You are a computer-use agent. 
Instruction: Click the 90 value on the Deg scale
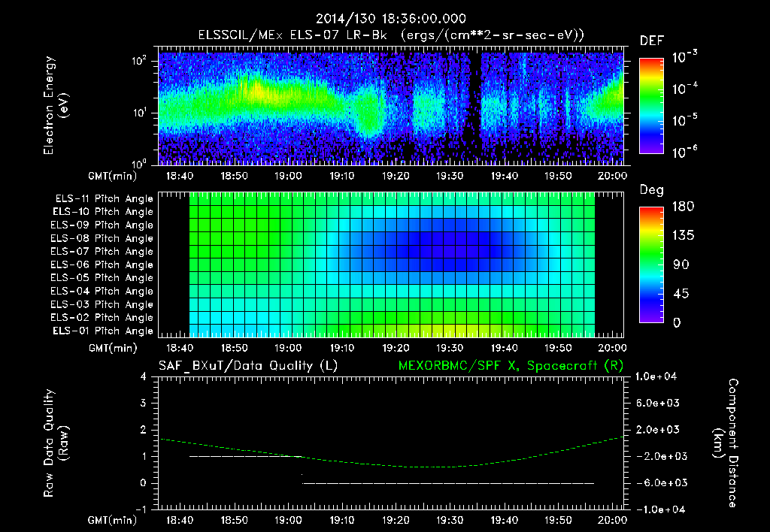coord(681,264)
